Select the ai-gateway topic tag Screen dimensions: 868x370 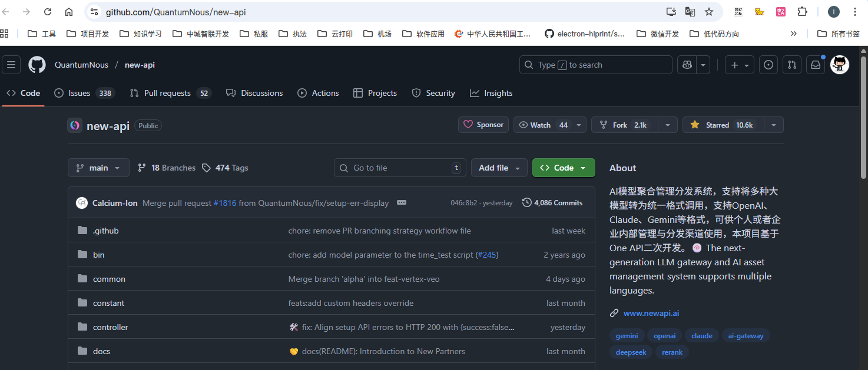746,336
